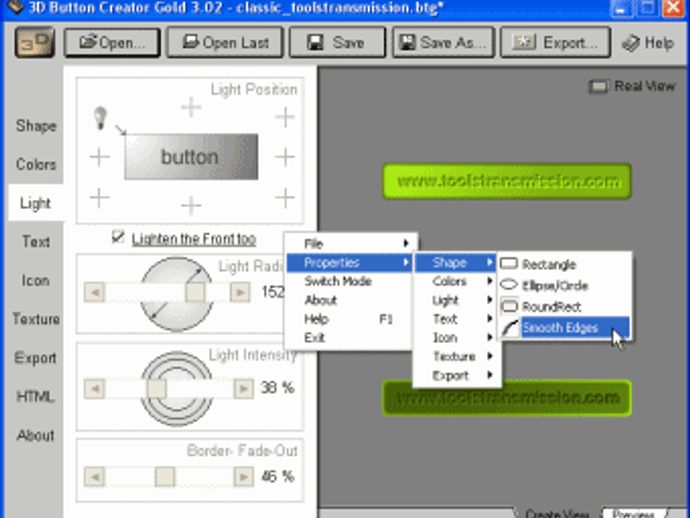
Task: Click the Save As... button
Action: 443,43
